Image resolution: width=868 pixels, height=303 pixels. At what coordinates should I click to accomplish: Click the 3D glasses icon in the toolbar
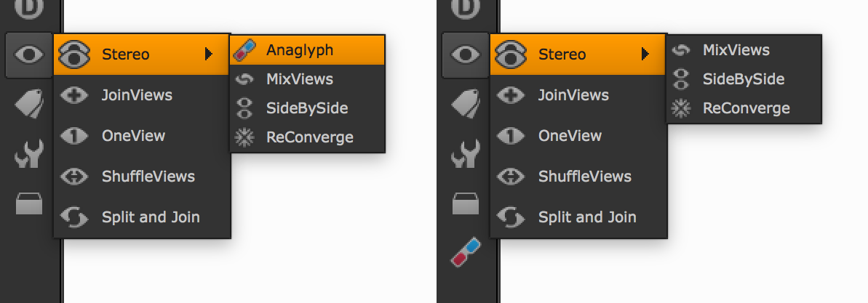pyautogui.click(x=466, y=249)
